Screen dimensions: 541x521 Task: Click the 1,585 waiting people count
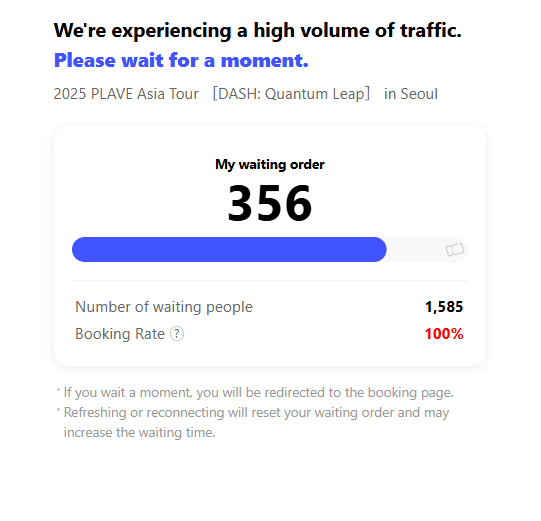click(444, 307)
